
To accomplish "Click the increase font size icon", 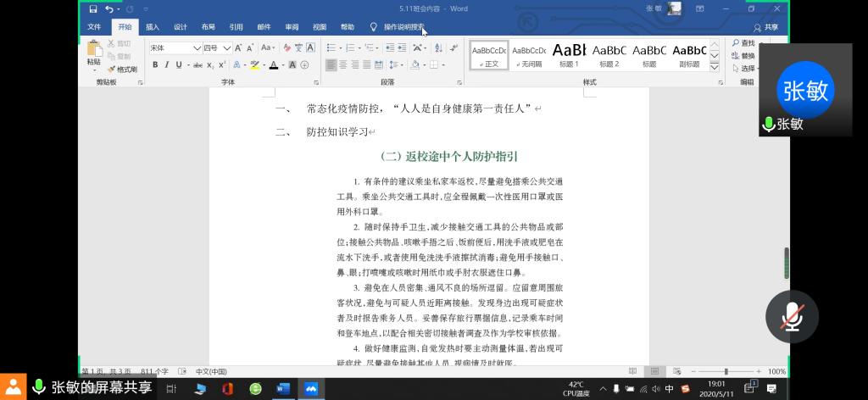I will tap(238, 48).
